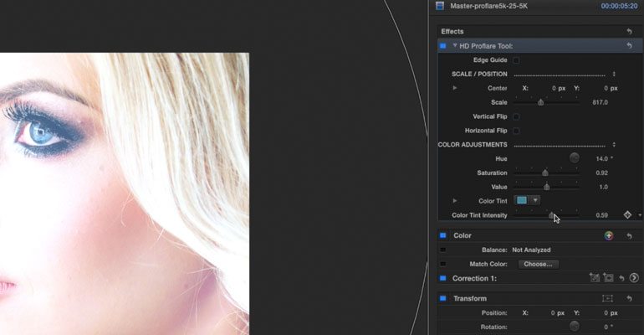Check the Horizontal Flip option
The image size is (644, 335).
pyautogui.click(x=516, y=131)
